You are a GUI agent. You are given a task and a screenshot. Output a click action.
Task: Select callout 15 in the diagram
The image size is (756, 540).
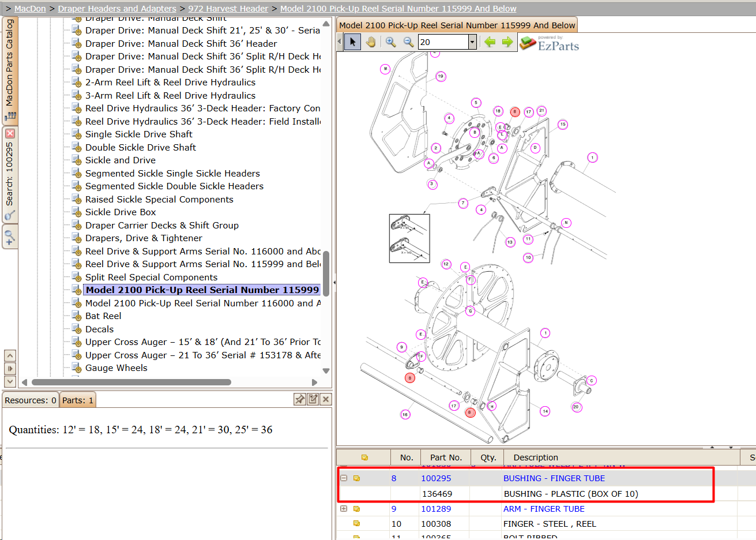pos(563,124)
